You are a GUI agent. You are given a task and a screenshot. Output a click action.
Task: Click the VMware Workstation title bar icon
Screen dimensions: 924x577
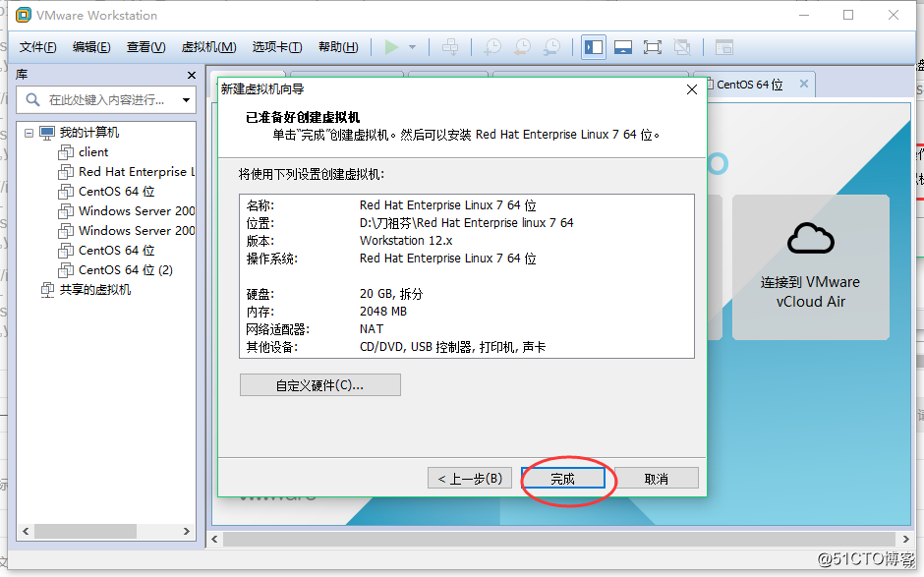tap(23, 15)
